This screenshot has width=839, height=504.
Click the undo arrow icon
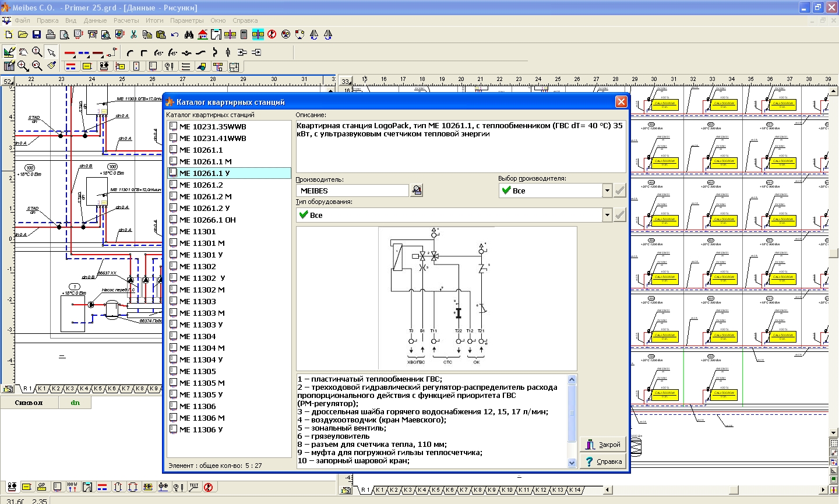174,35
